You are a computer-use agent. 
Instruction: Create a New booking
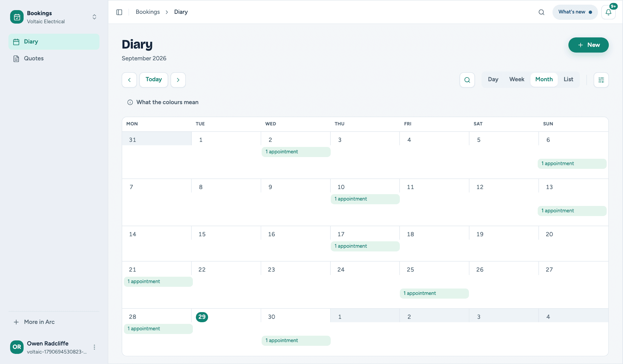tap(588, 45)
